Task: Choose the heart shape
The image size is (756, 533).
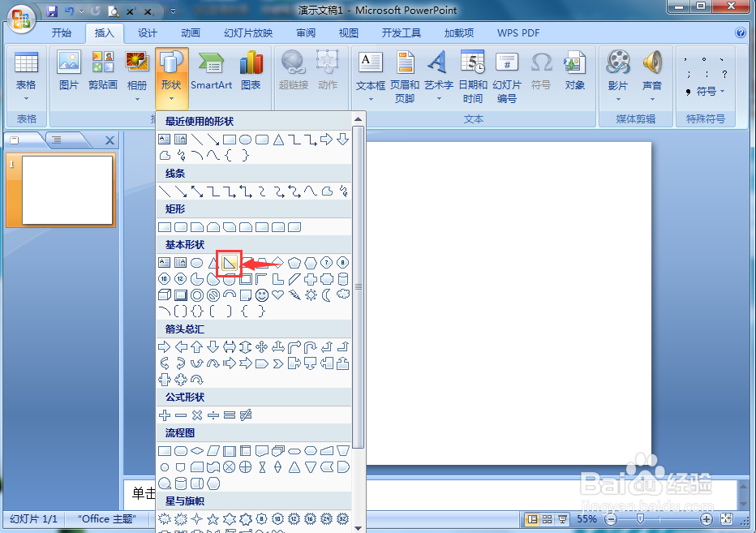Action: click(278, 294)
